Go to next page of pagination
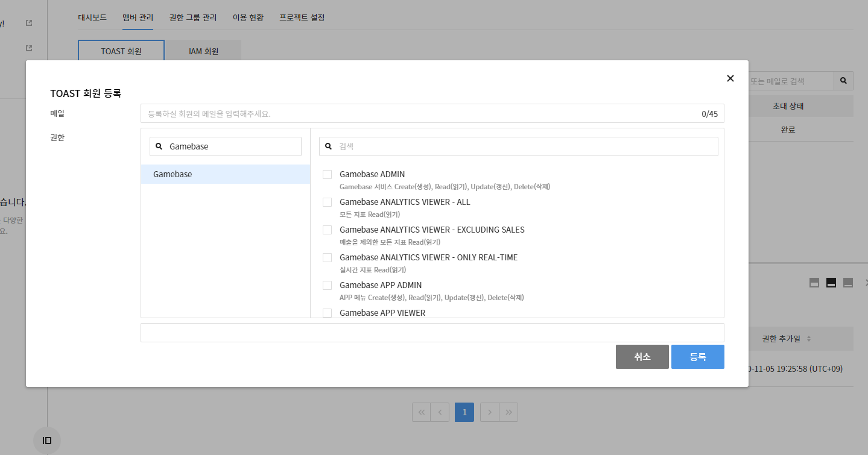 (x=490, y=412)
